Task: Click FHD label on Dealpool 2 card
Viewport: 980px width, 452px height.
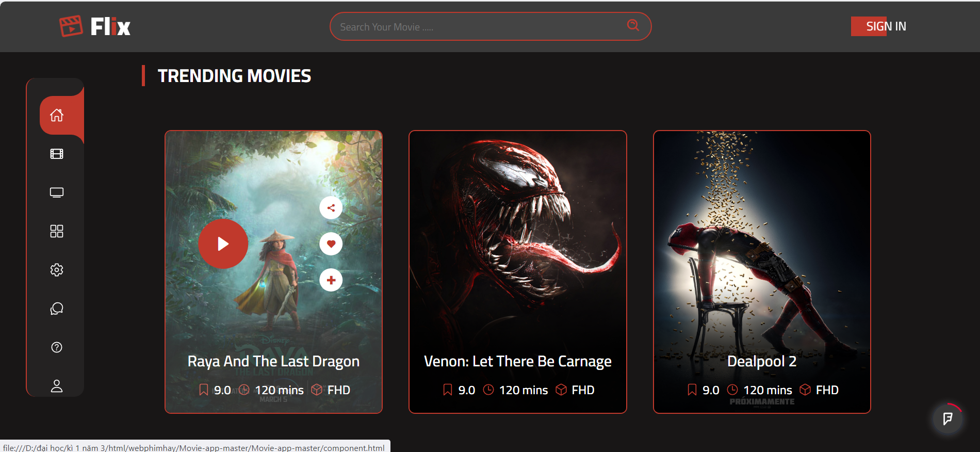Action: (827, 390)
